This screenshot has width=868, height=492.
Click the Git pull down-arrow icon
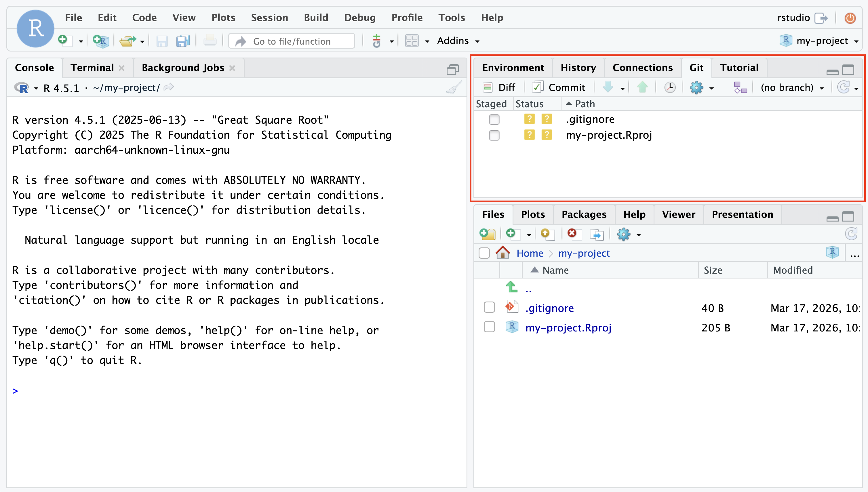pyautogui.click(x=608, y=87)
